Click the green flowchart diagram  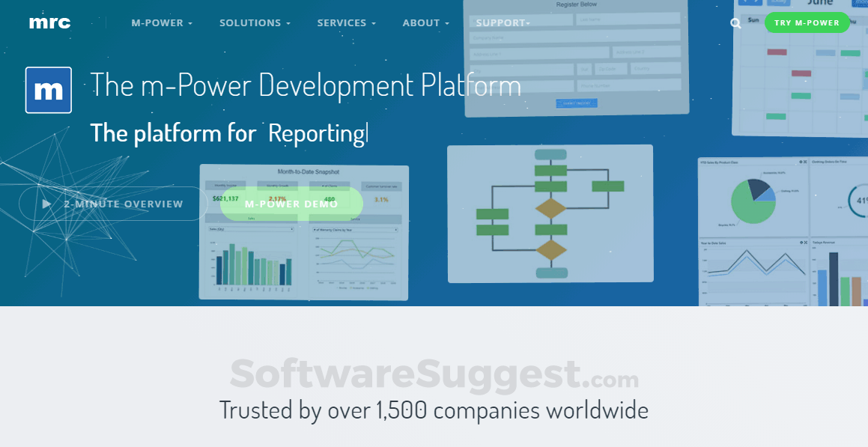551,213
